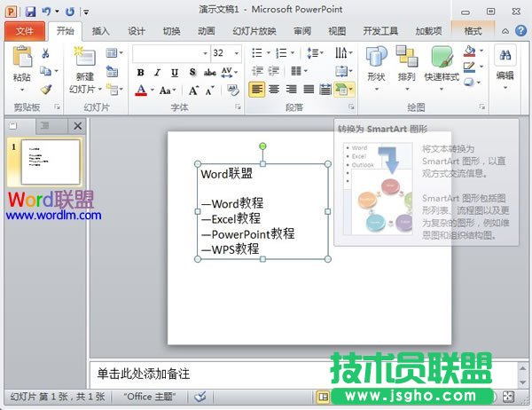Open the line spacing dropdown
This screenshot has width=532, height=410.
click(316, 53)
